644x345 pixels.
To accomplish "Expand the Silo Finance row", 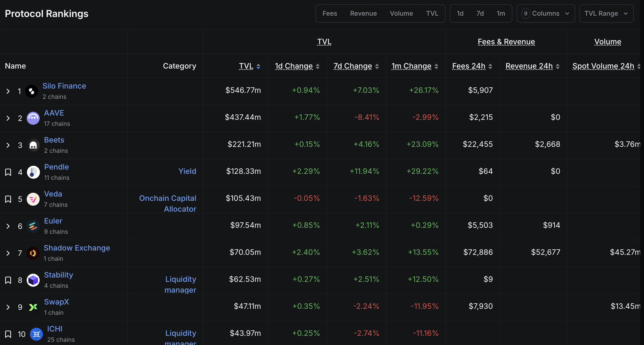I will tap(8, 91).
